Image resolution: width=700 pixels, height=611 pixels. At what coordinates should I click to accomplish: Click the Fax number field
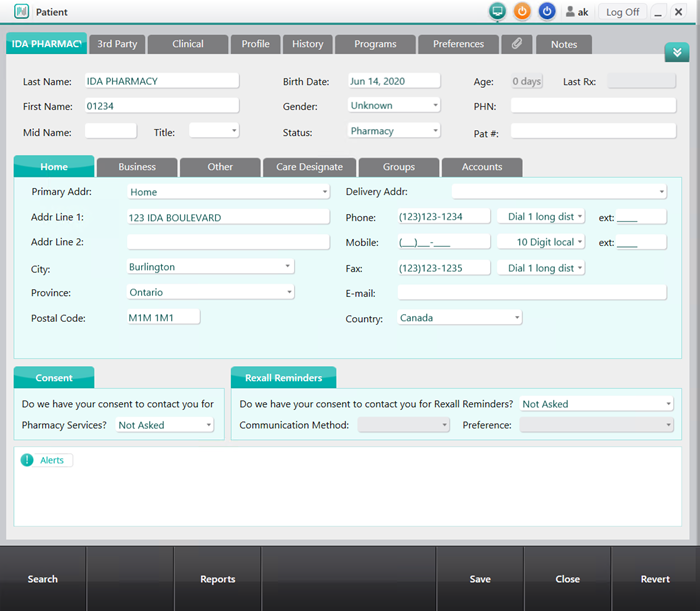pyautogui.click(x=444, y=268)
